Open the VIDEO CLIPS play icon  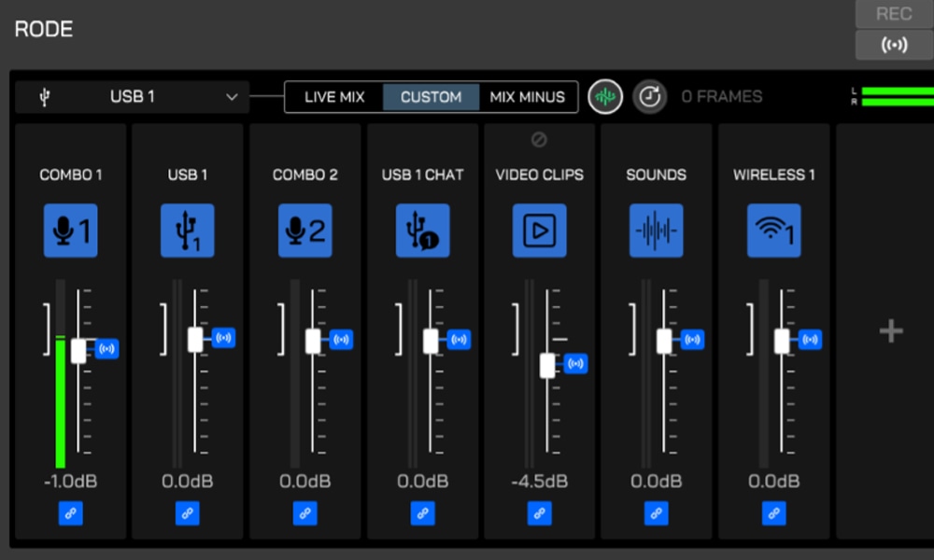(539, 231)
